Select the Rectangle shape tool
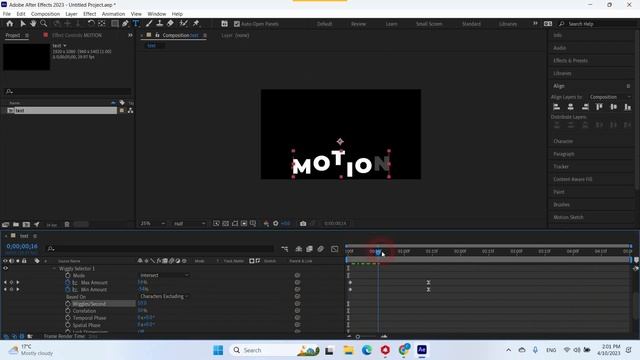Screen dimensions: 640x360 tap(115, 24)
